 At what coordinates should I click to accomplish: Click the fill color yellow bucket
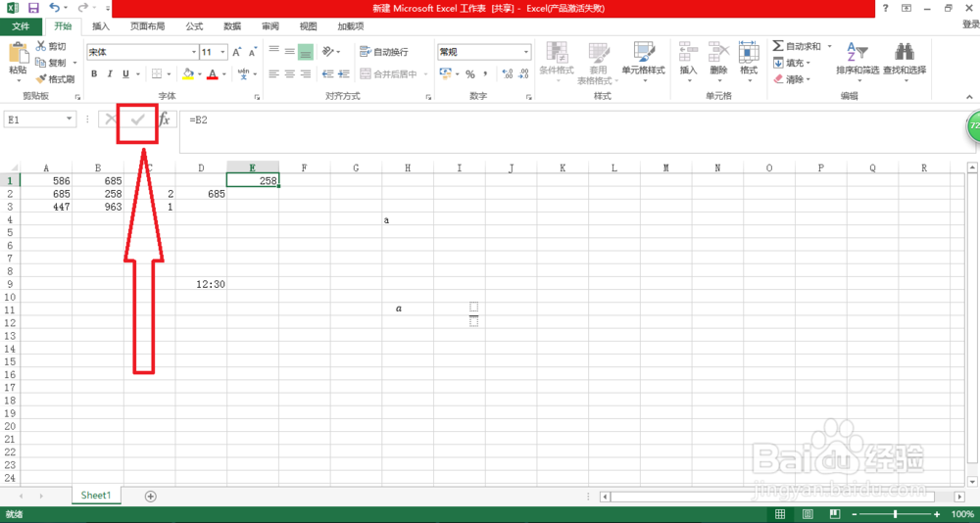coord(187,73)
